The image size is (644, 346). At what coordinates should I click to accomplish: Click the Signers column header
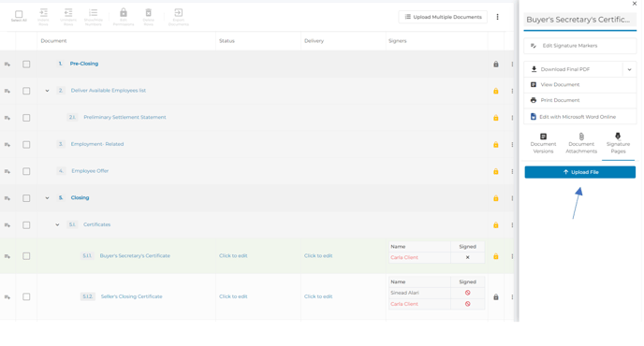point(397,40)
